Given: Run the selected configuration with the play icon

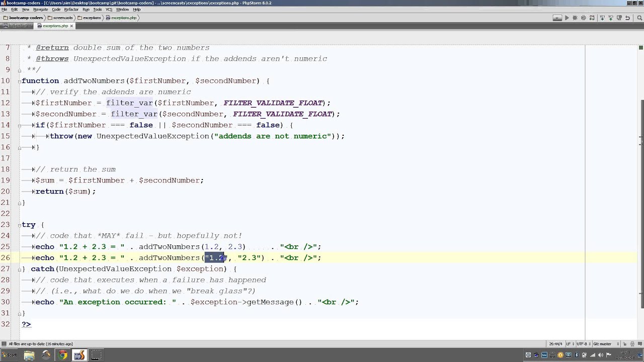Looking at the screenshot, I should click(567, 18).
